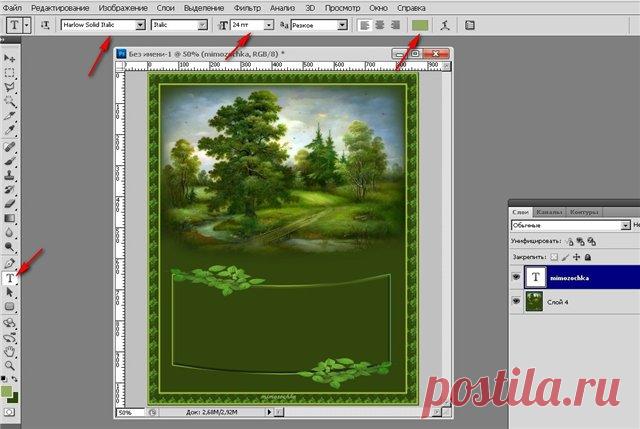Image resolution: width=640 pixels, height=429 pixels.
Task: Center text alignment button
Action: click(x=380, y=25)
